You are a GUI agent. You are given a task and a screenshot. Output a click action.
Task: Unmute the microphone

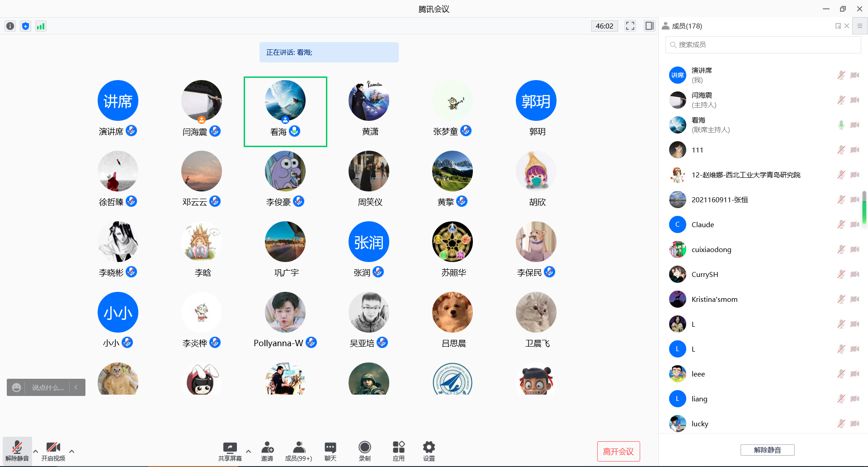pos(17,451)
